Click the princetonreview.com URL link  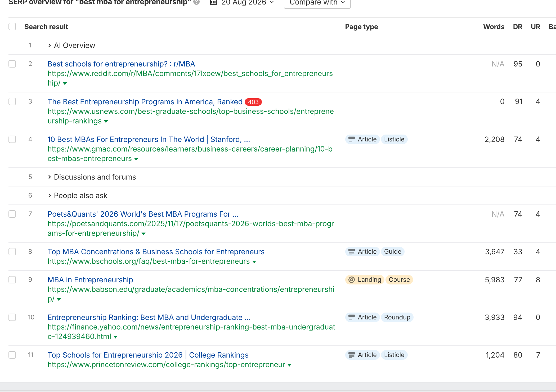[x=166, y=364]
